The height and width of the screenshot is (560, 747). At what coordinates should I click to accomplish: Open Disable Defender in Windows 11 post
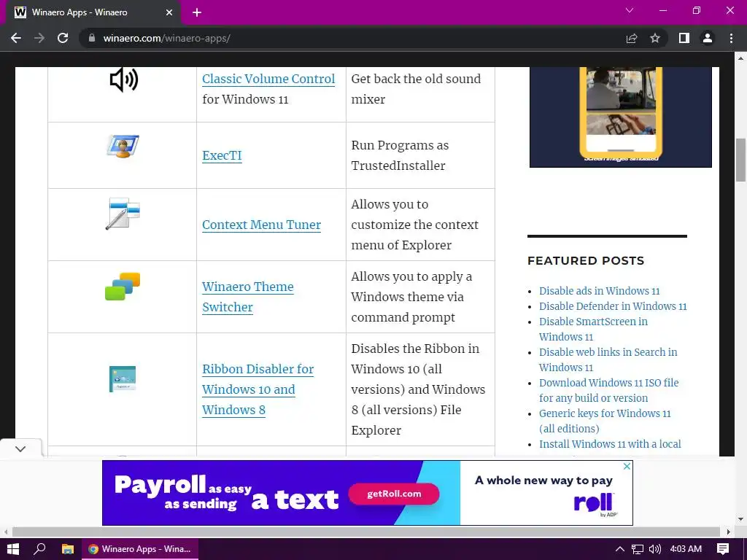coord(613,306)
